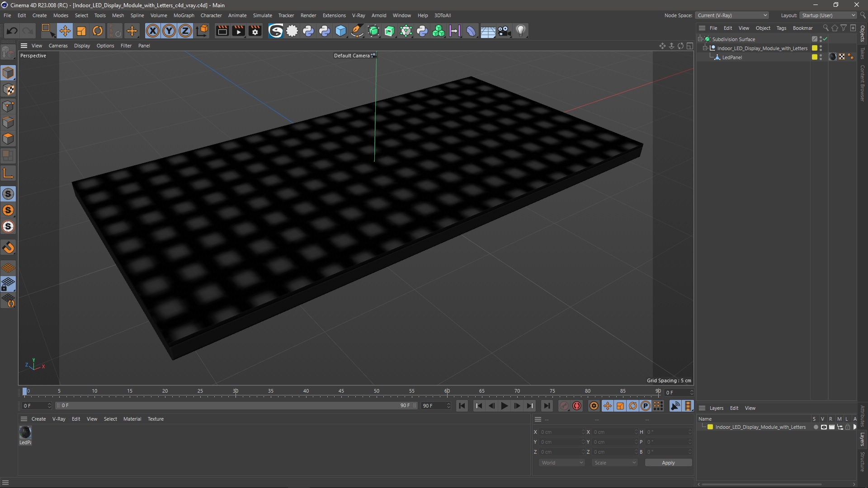Open the V-Ray menu
This screenshot has width=868, height=488.
pos(358,15)
